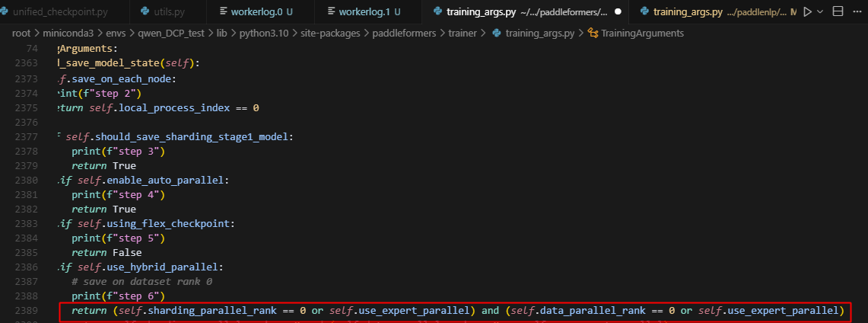Open the editor More Actions menu

coord(857,12)
